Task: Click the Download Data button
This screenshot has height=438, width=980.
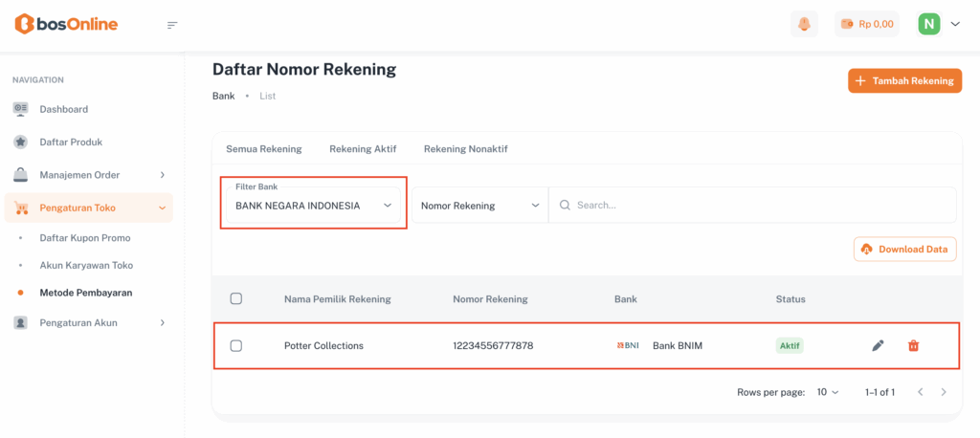Action: click(904, 250)
